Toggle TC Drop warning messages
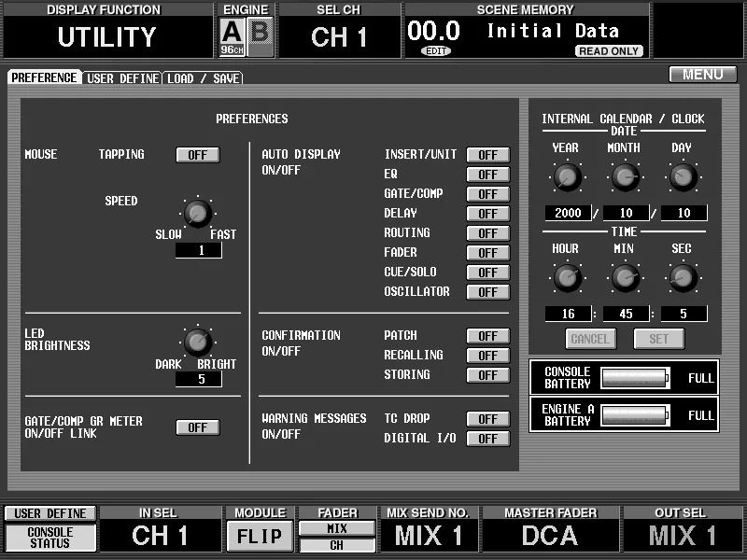Image resolution: width=747 pixels, height=560 pixels. click(487, 418)
